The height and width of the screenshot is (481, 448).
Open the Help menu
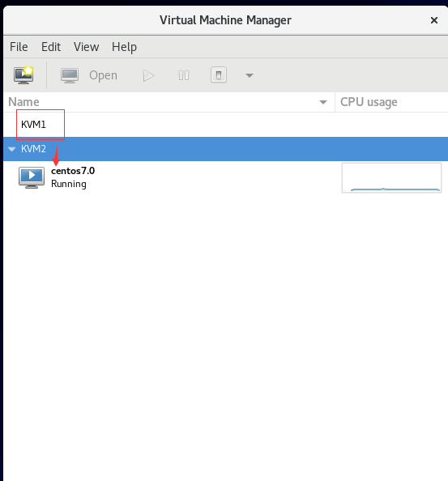124,47
